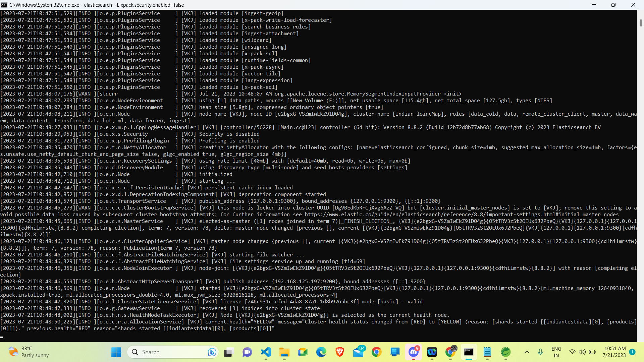The image size is (644, 362).
Task: Open the Brave browser
Action: pyautogui.click(x=340, y=352)
